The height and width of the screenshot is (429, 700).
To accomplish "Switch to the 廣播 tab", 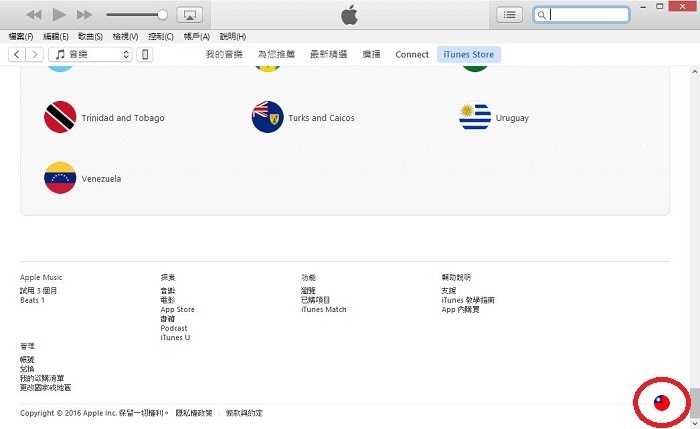I will pos(371,54).
